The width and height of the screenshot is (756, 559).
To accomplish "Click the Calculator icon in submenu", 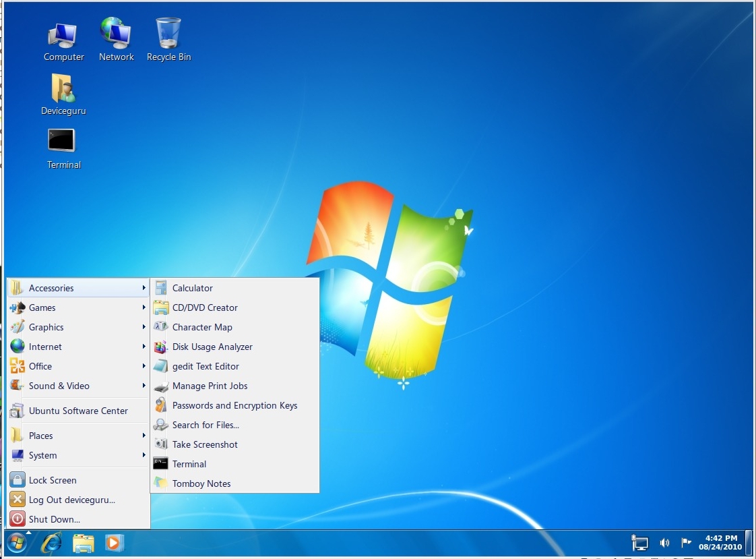I will coord(160,288).
